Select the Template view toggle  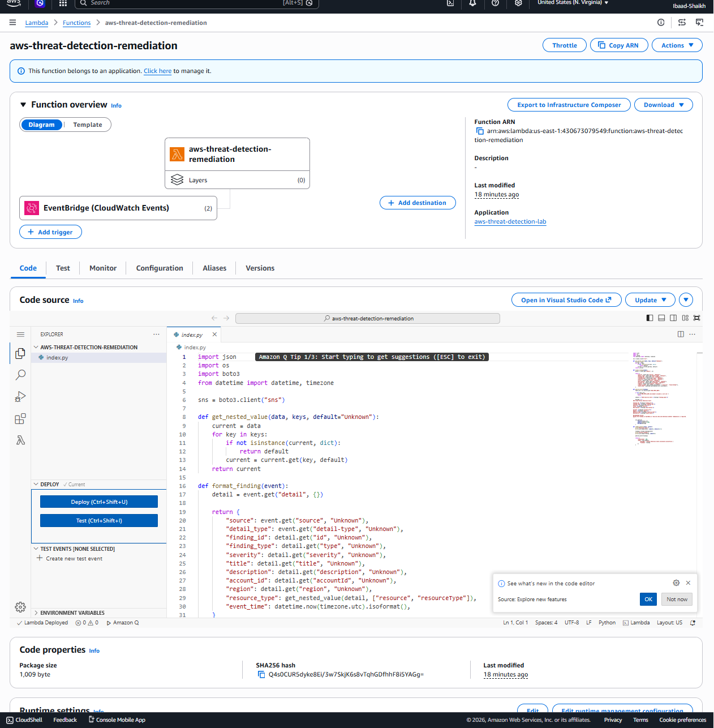tap(88, 125)
